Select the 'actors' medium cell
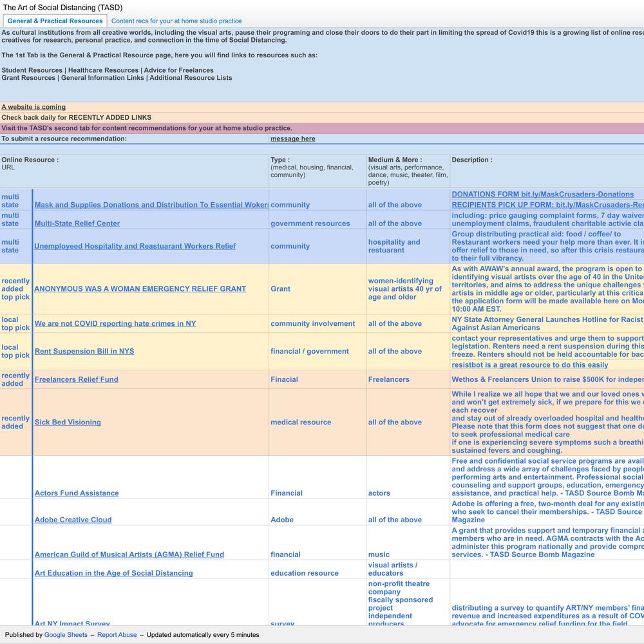 [x=408, y=477]
